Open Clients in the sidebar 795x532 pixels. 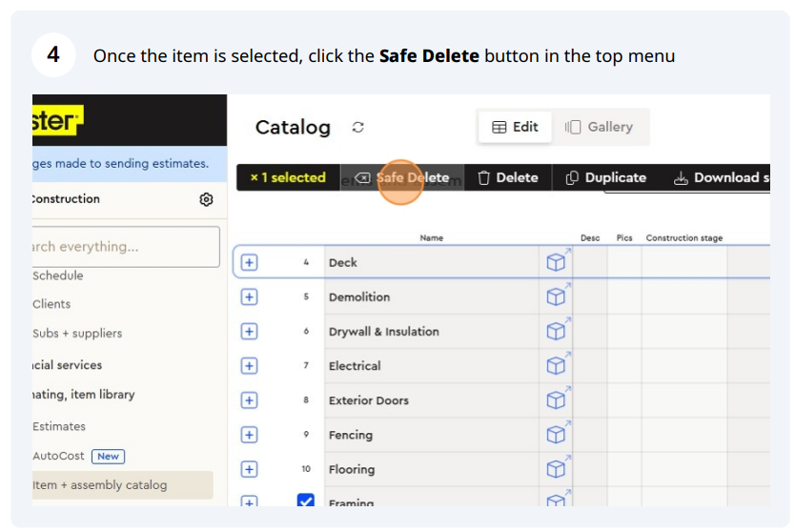coord(51,304)
